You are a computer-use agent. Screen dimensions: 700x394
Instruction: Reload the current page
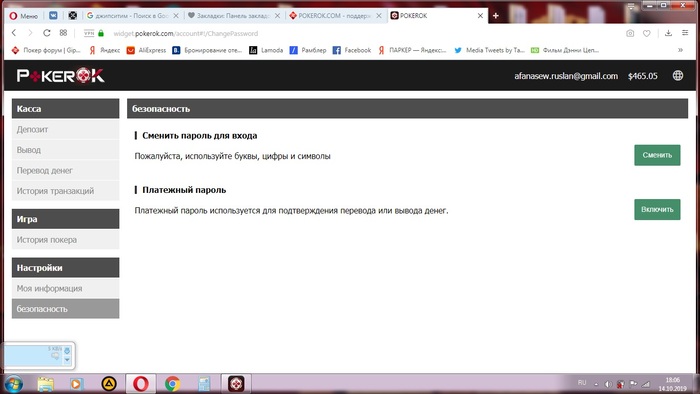(x=46, y=33)
